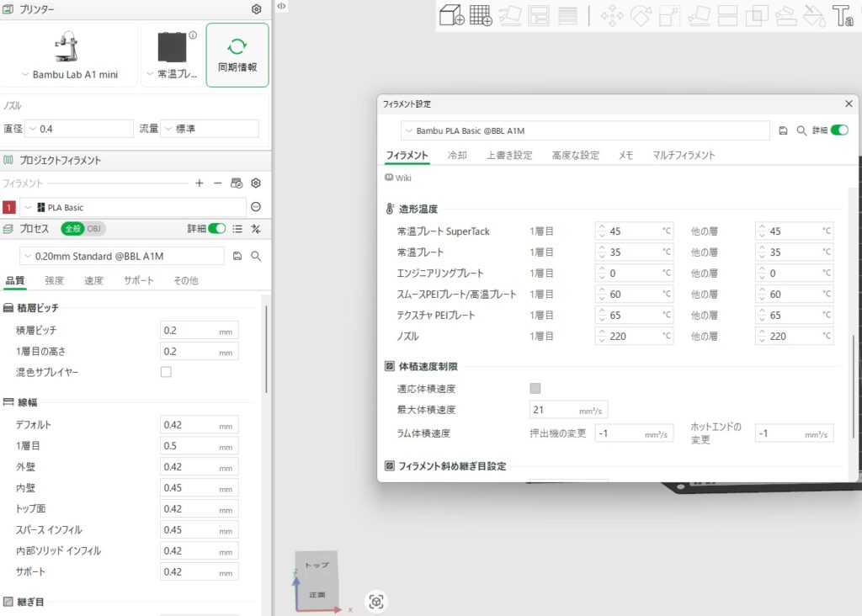Open the 流量 標準 flow dropdown

pos(210,129)
